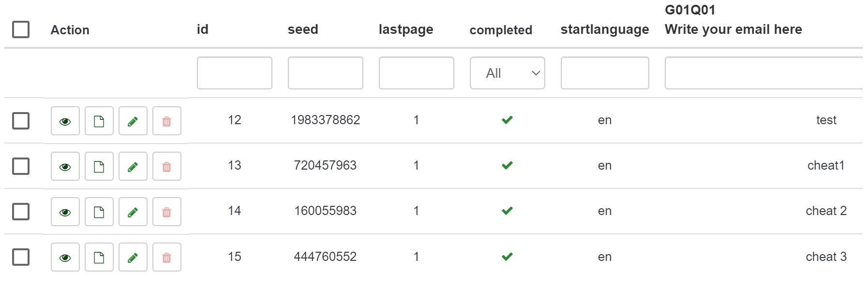
Task: Delete the cheat1 response
Action: (167, 166)
